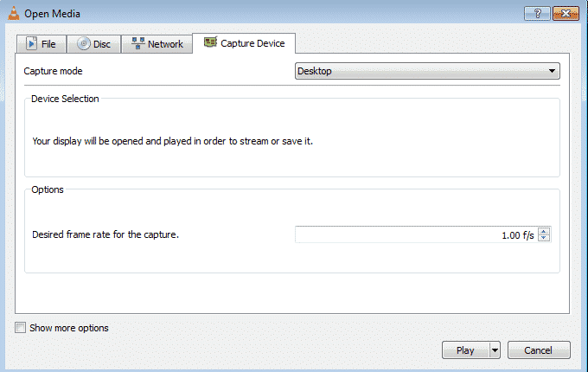The width and height of the screenshot is (588, 372).
Task: Click the Network tab icon
Action: (137, 44)
